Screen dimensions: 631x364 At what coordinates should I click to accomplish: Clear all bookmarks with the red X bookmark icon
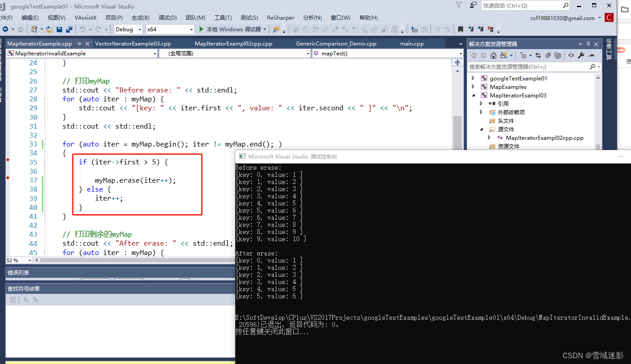pos(490,29)
